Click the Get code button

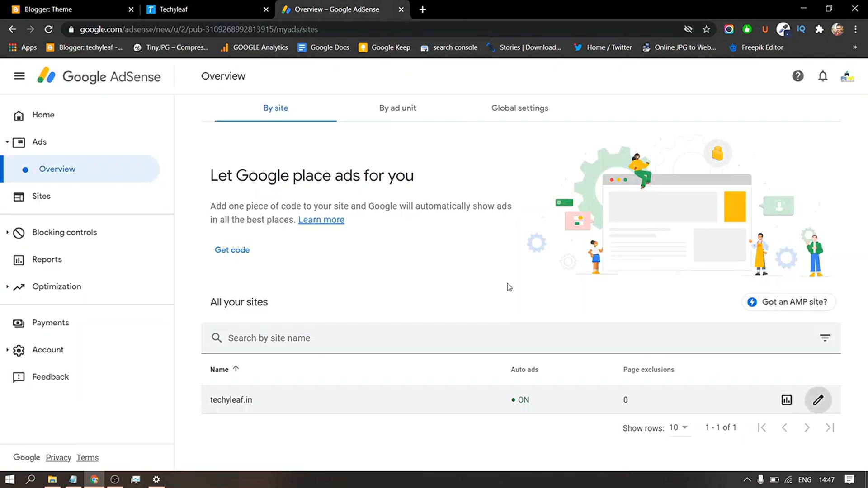pos(232,250)
